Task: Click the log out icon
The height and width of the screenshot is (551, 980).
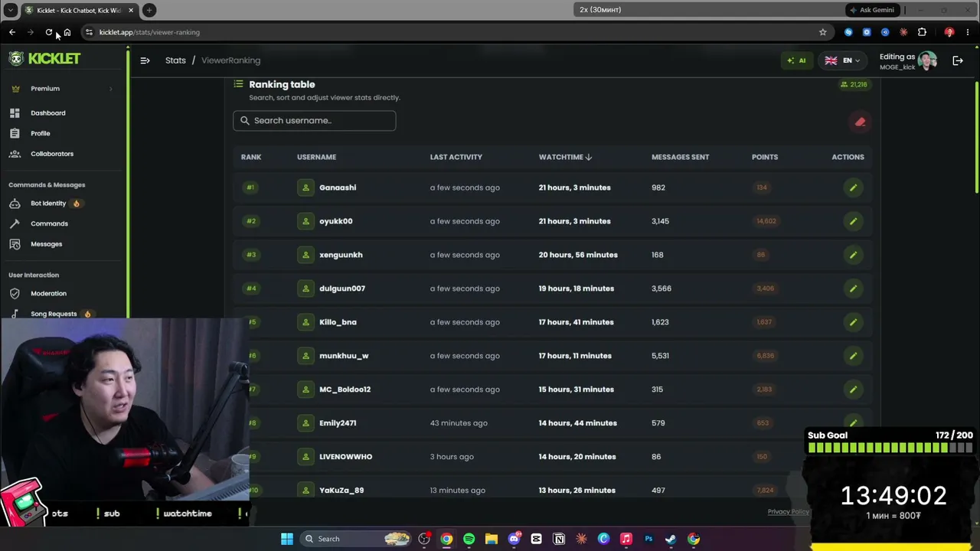Action: tap(958, 60)
